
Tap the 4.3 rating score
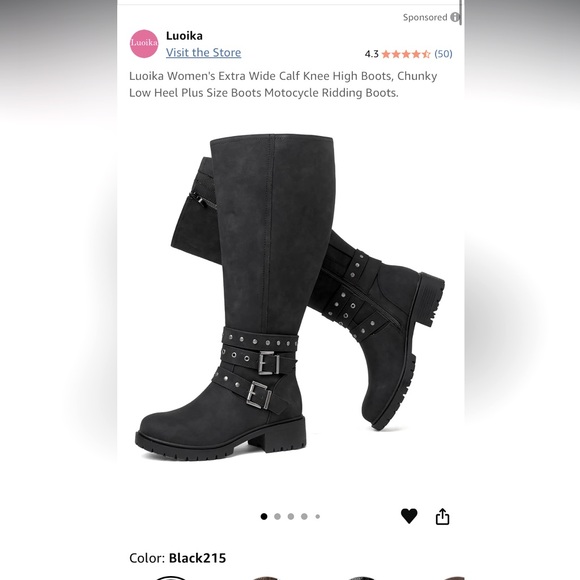coord(371,54)
